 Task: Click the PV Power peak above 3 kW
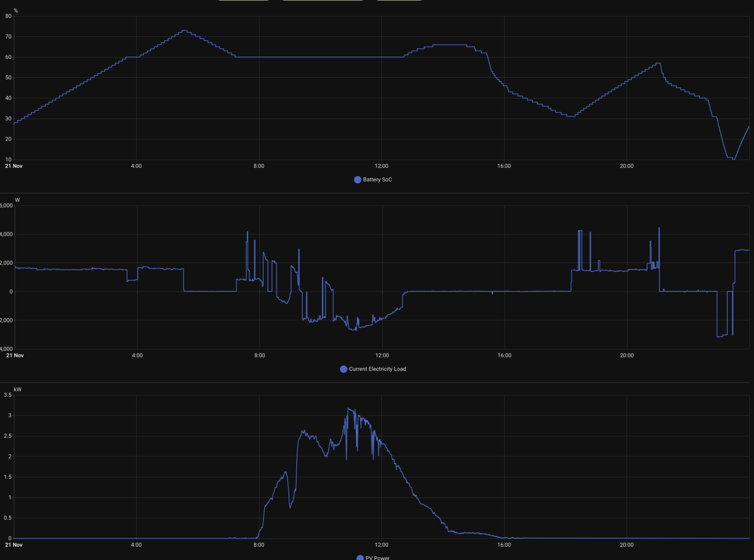coord(348,408)
